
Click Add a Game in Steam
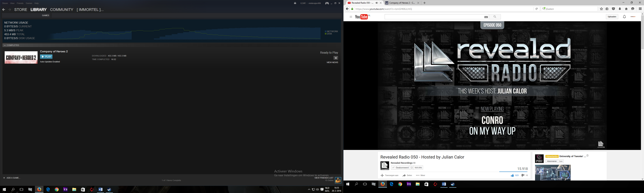tap(13, 178)
